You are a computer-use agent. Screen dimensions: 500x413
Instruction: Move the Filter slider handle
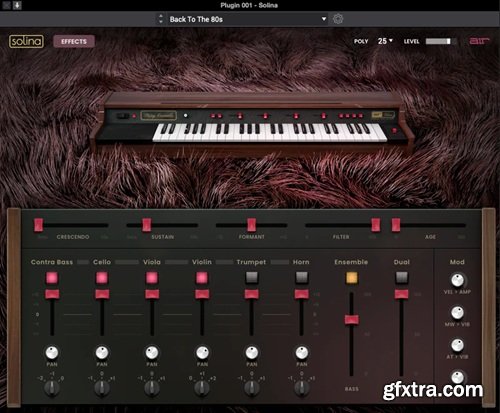(376, 225)
